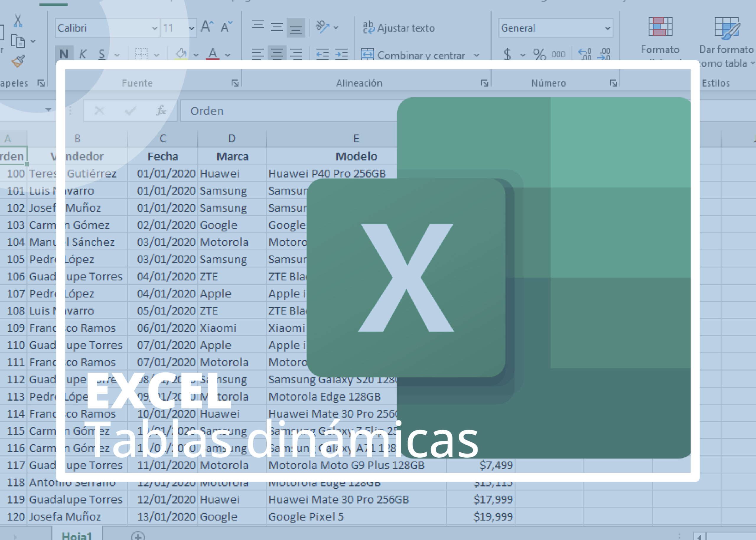Select price cell $17,999
This screenshot has width=756, height=540.
(481, 500)
